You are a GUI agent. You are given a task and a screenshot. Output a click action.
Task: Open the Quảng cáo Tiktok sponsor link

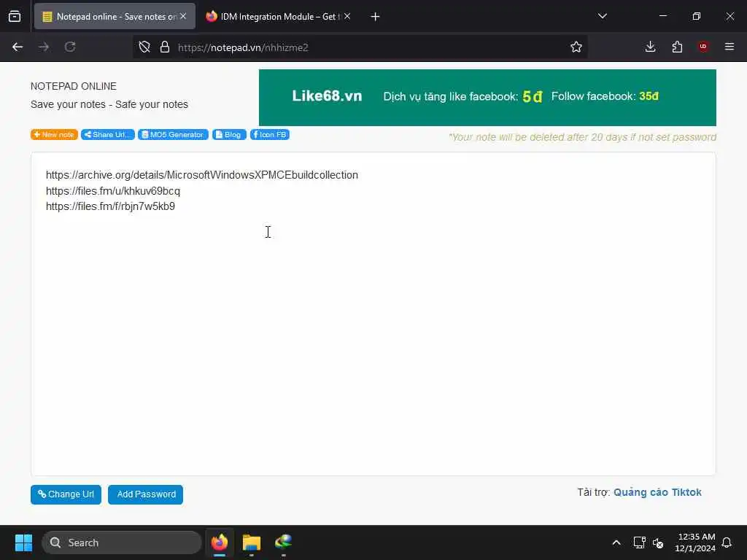(x=657, y=492)
